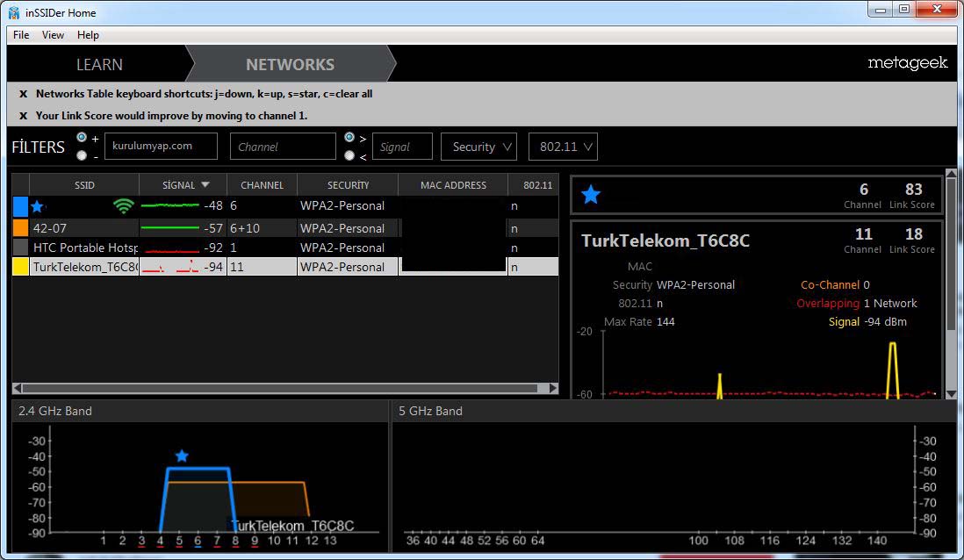Click the yellow signal peak in details graph
964x560 pixels.
(893, 370)
